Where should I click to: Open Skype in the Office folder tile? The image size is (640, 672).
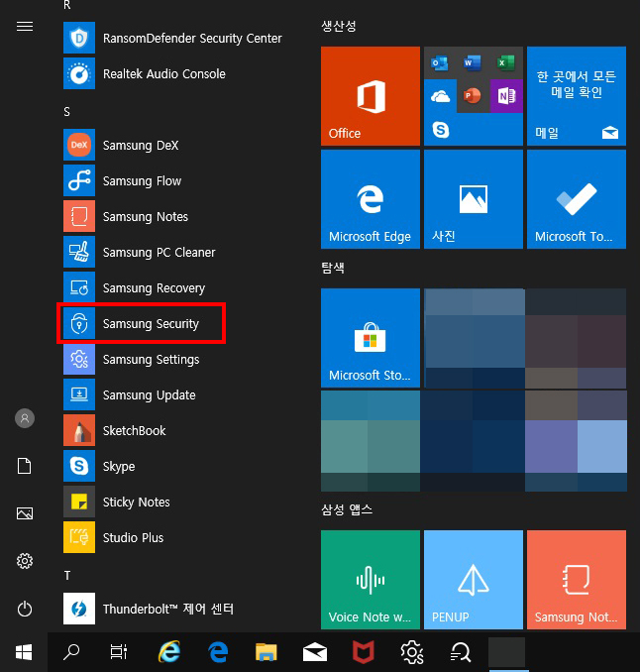click(x=440, y=129)
